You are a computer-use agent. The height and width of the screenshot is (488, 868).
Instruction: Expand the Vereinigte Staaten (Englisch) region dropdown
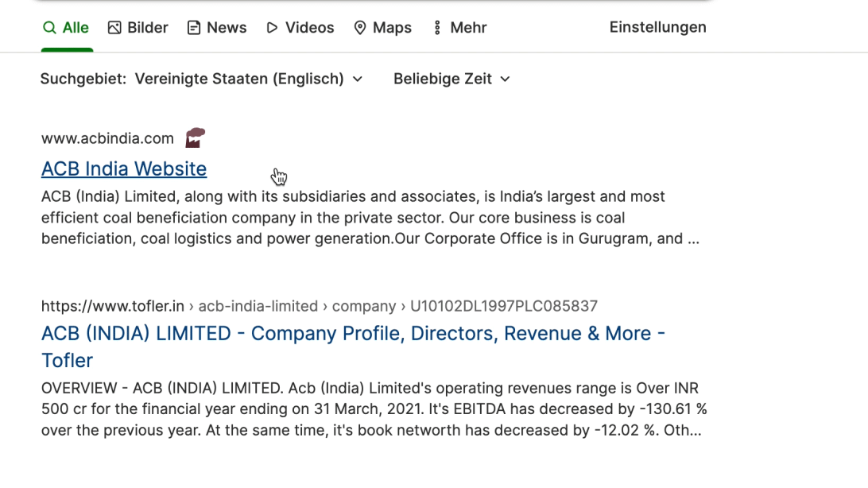tap(249, 79)
